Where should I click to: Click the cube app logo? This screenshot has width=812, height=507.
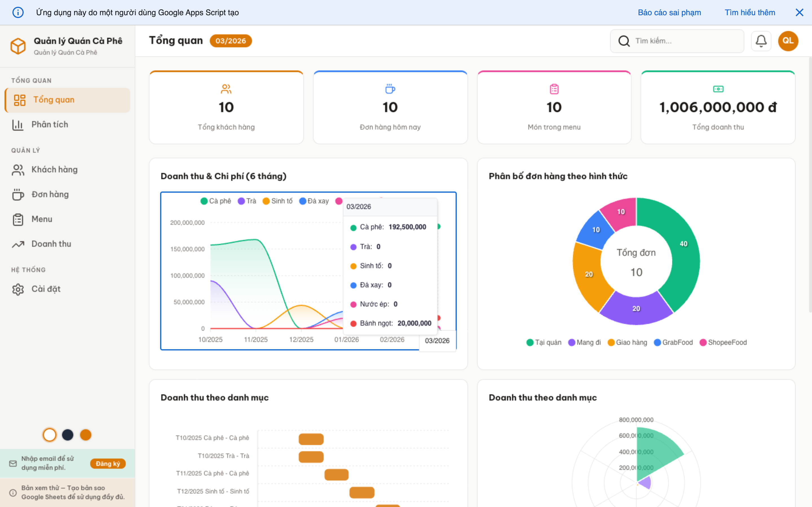pos(18,46)
